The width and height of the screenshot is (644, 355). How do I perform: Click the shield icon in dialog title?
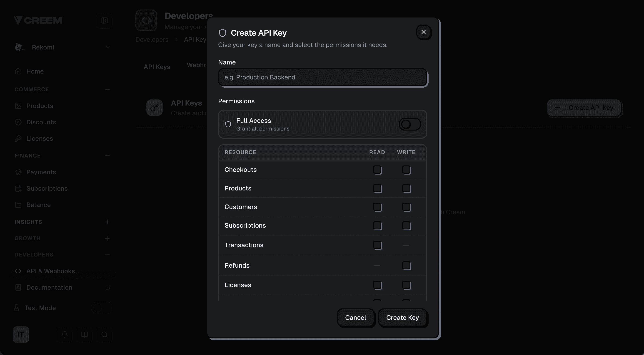point(222,33)
